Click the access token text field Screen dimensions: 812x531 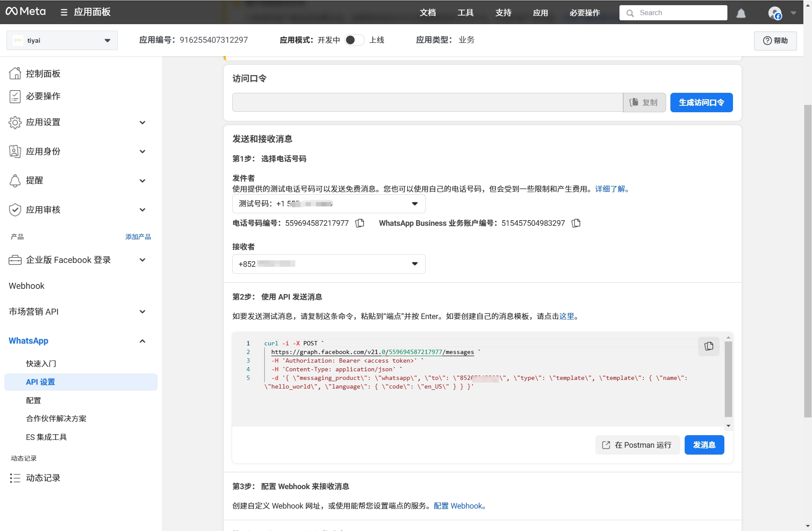coord(427,103)
